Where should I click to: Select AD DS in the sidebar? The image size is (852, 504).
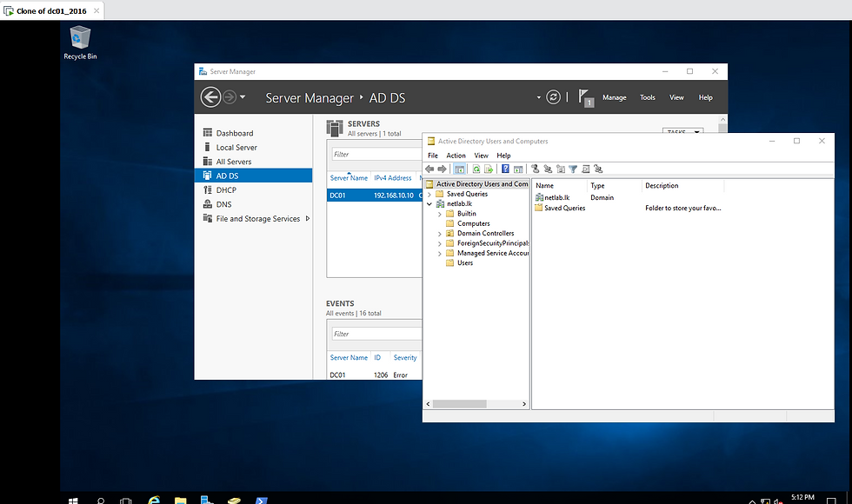point(253,176)
